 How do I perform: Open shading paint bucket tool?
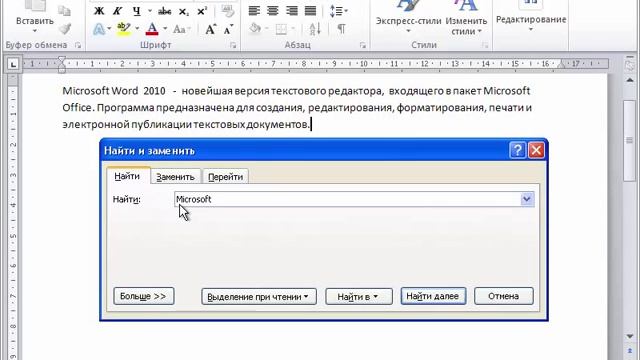(x=256, y=29)
